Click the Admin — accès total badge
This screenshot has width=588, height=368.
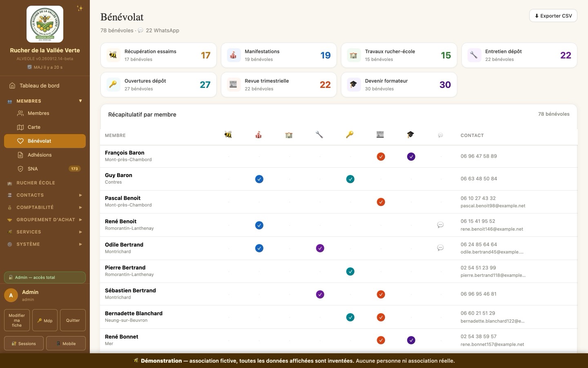click(45, 277)
